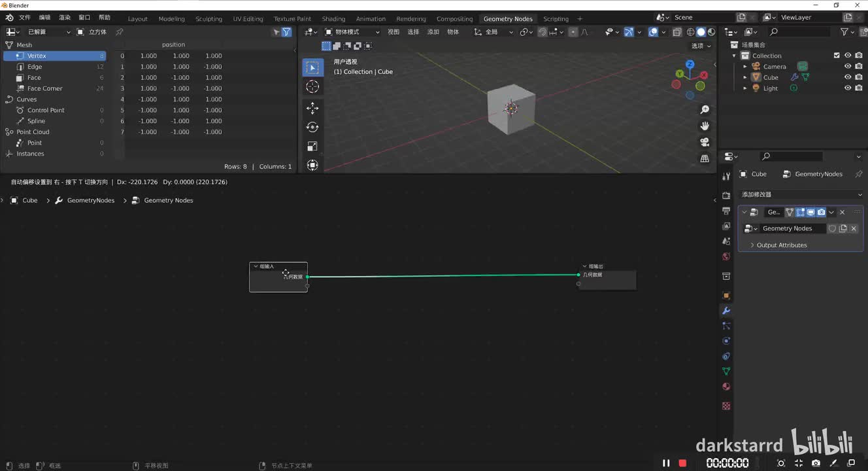Select Edge domain in spreadsheet list
Screen dimensions: 868x471
point(35,67)
